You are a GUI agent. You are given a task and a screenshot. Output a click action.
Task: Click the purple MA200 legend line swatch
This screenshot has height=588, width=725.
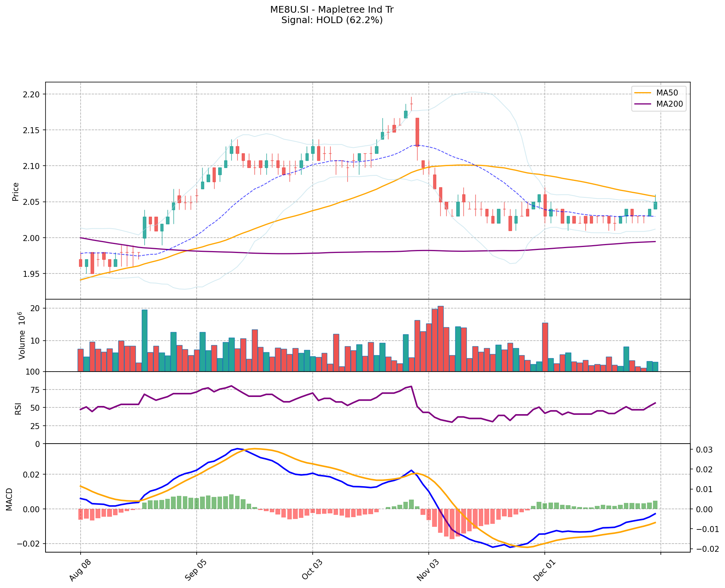643,104
